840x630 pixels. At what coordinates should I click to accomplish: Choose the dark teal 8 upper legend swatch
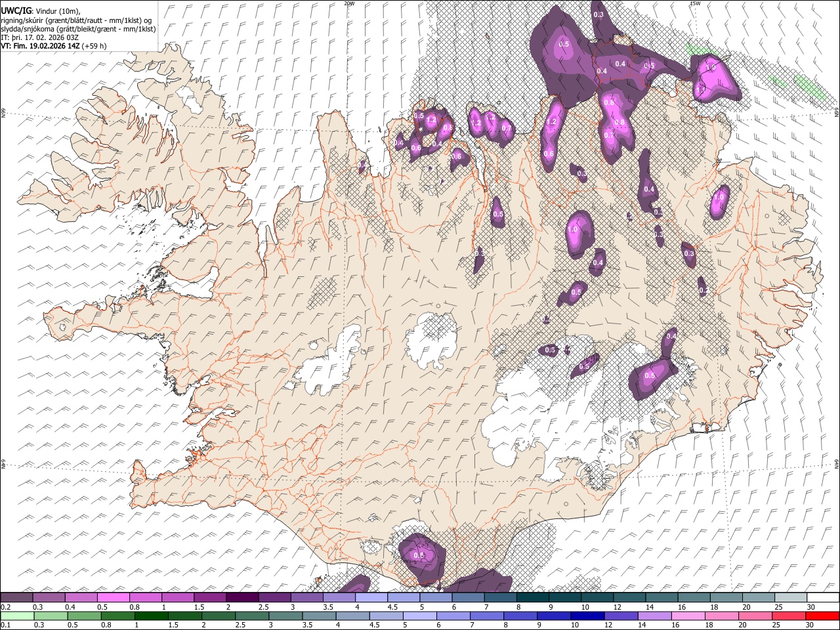[x=533, y=597]
